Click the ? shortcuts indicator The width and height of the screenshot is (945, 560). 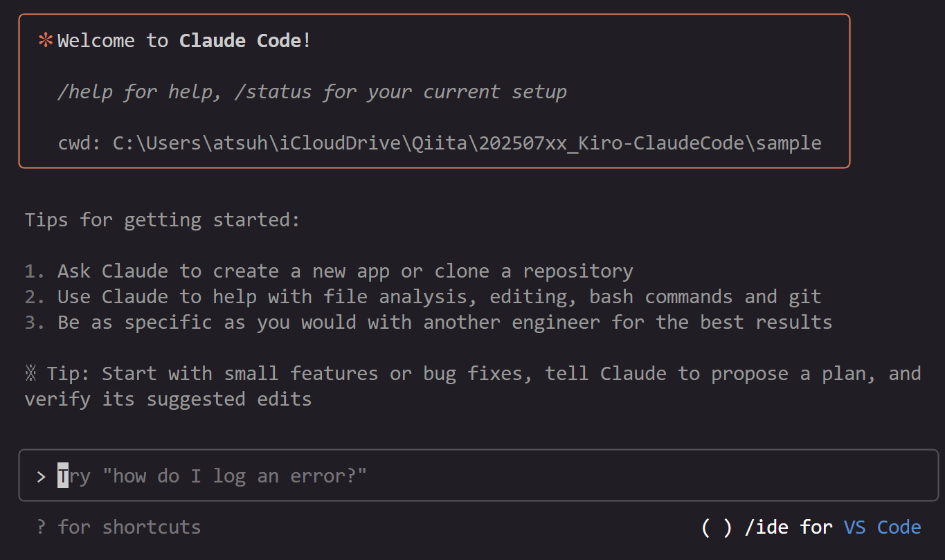pos(40,527)
